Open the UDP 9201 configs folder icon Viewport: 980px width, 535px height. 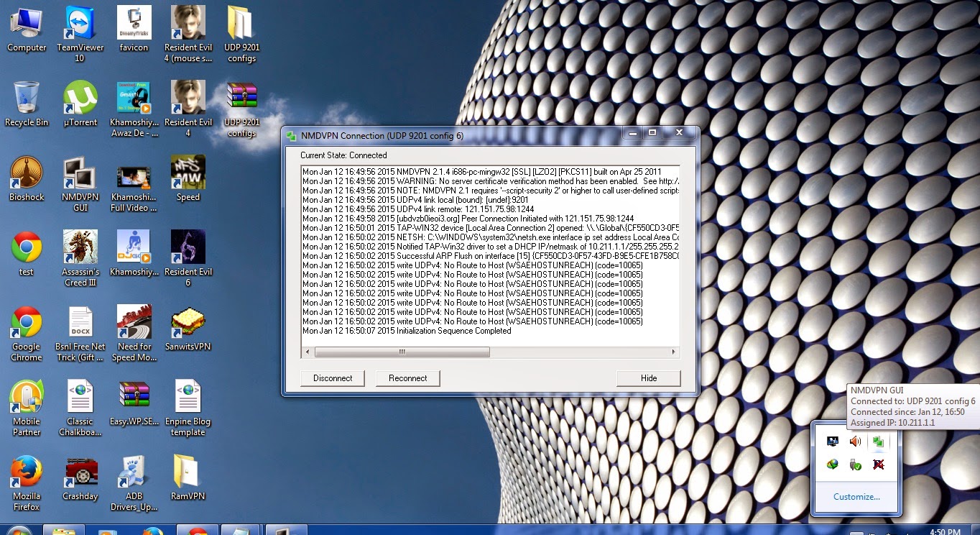coord(242,34)
